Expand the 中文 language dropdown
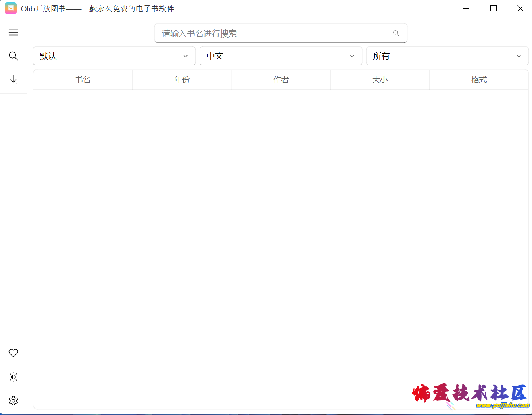 281,56
